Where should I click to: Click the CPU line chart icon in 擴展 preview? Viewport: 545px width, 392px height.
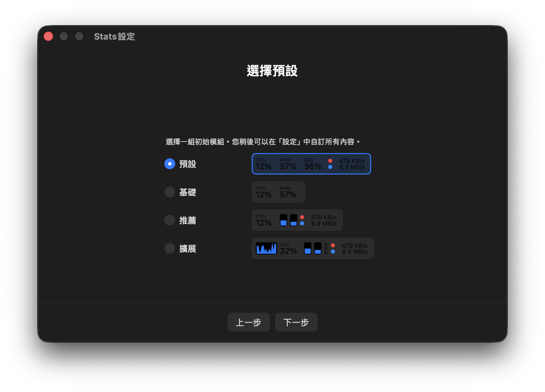[x=266, y=248]
